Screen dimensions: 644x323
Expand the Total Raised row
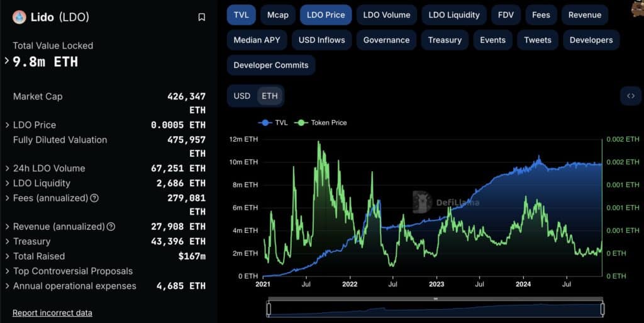pos(7,256)
